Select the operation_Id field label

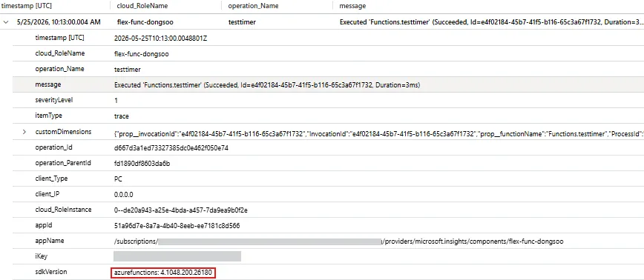tap(54, 147)
